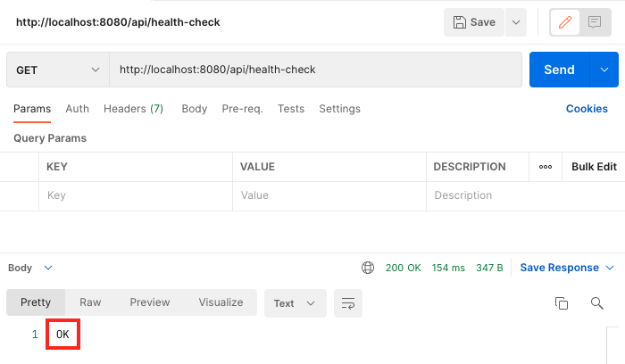The width and height of the screenshot is (625, 364).
Task: Select the Visualize response view
Action: click(x=221, y=302)
